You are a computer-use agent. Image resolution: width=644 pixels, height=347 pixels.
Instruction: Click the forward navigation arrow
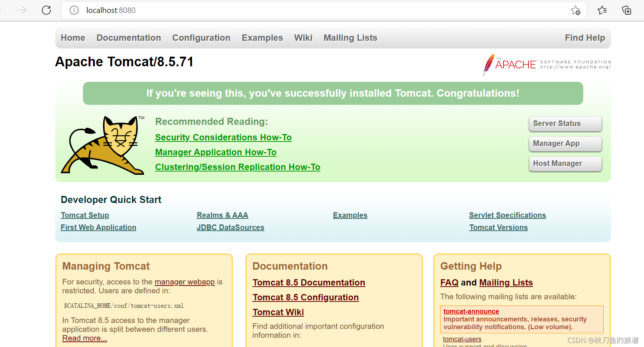[x=22, y=10]
